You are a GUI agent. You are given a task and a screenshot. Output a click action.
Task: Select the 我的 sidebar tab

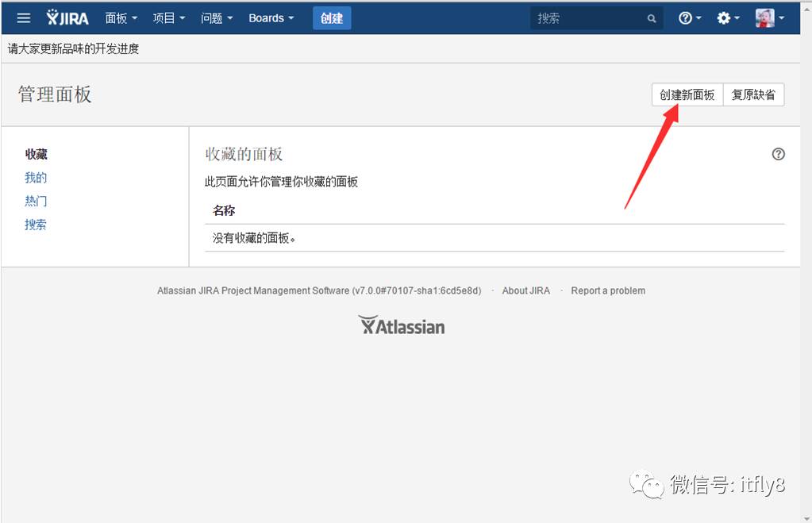36,178
